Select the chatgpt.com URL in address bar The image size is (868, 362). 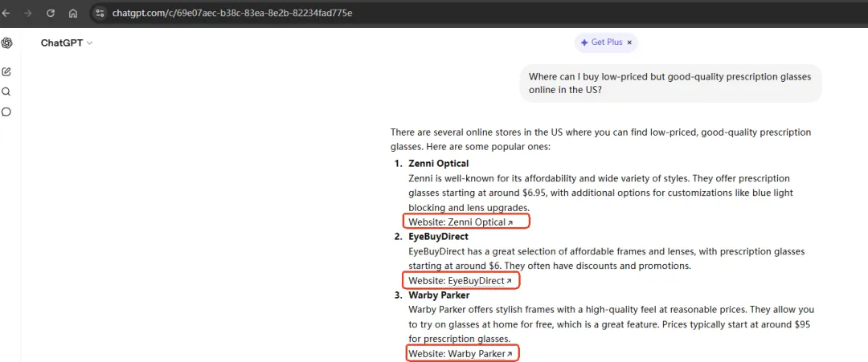point(232,13)
